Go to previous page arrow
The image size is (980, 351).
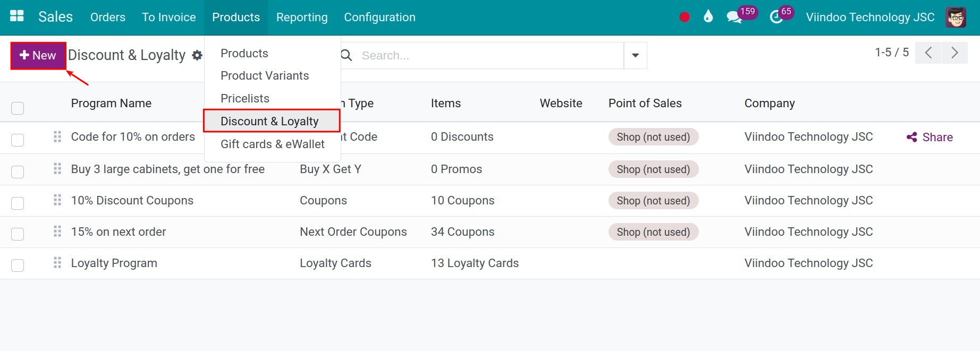click(928, 53)
